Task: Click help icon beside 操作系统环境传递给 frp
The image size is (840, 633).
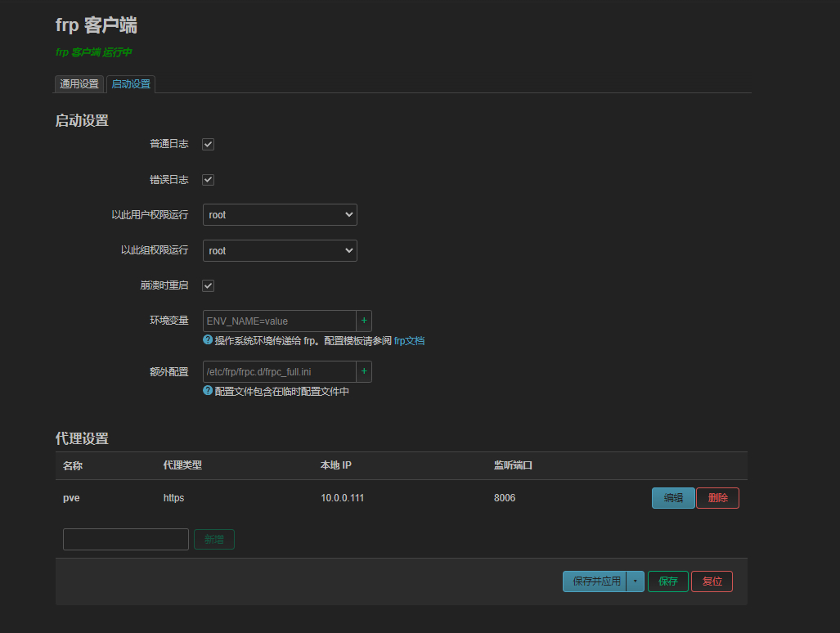Action: [208, 339]
